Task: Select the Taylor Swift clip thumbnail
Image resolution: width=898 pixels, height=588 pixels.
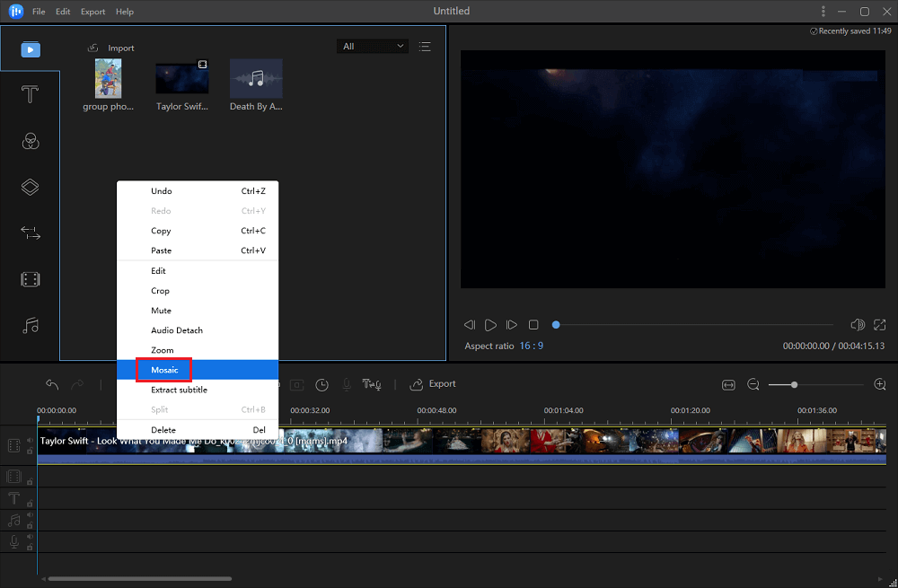Action: 181,77
